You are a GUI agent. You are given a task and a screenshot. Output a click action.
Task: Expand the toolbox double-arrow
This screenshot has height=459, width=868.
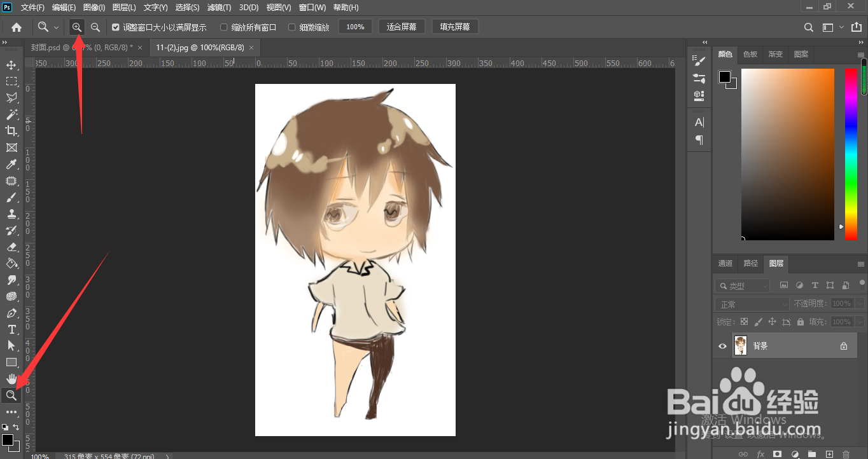tap(4, 43)
